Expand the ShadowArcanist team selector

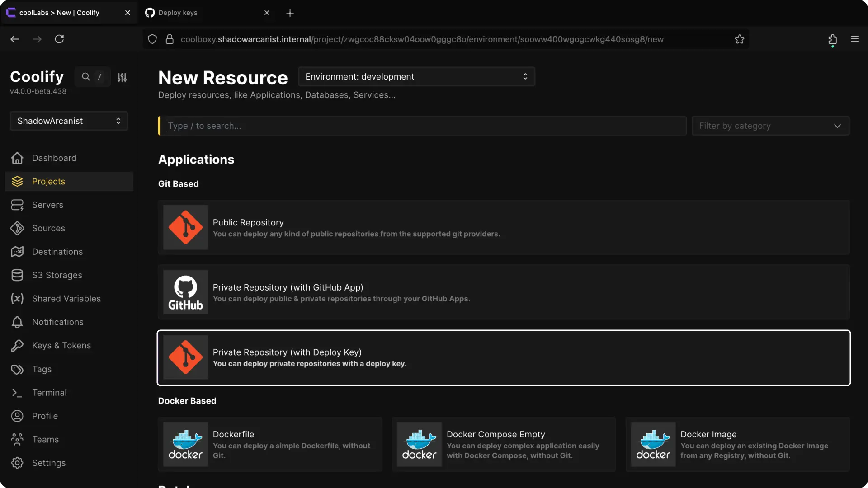click(x=69, y=121)
